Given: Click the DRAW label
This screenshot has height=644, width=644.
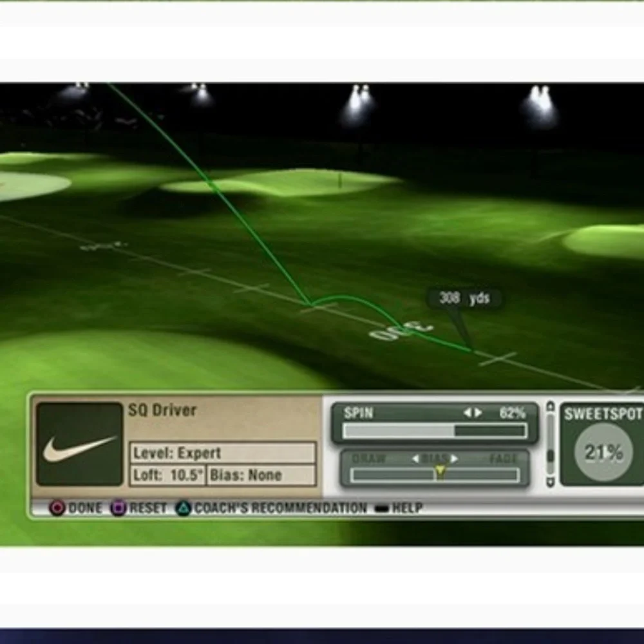Looking at the screenshot, I should pos(369,459).
